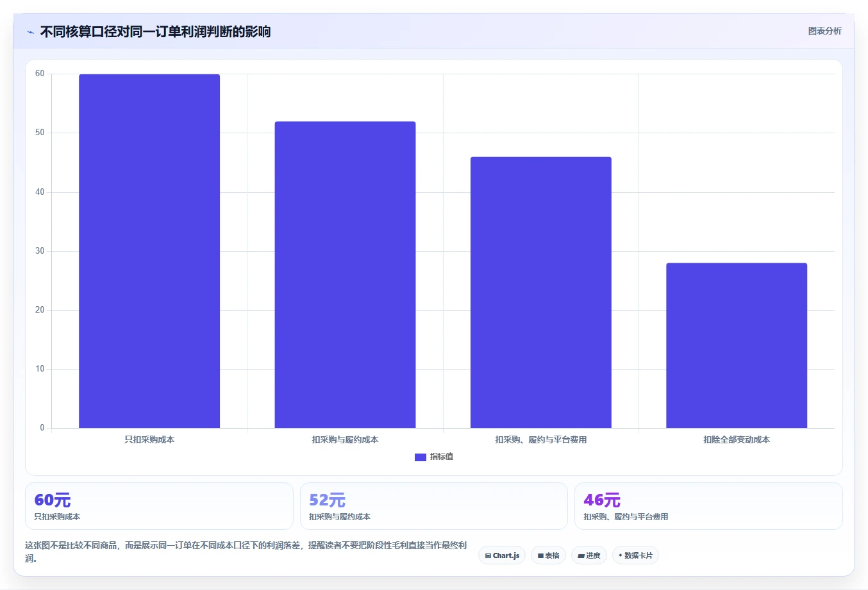Viewport: 868px width, 590px height.
Task: Click x-axis label 扣除全部变动成本
Action: (737, 439)
